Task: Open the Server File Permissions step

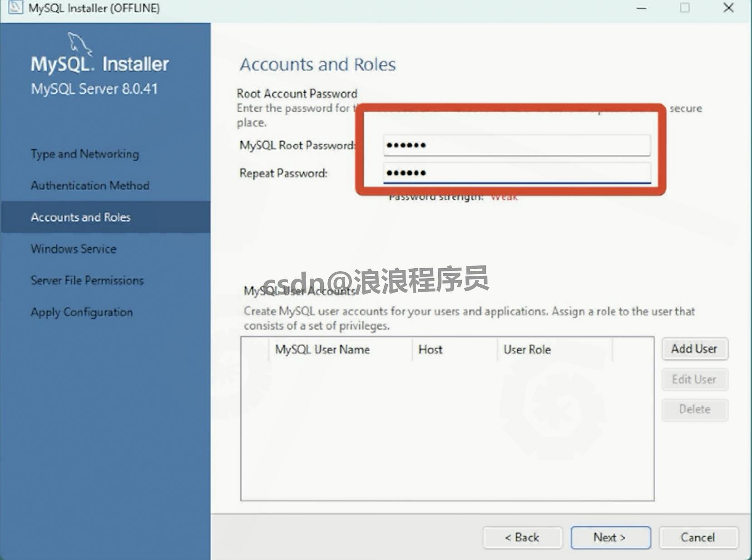Action: point(87,280)
